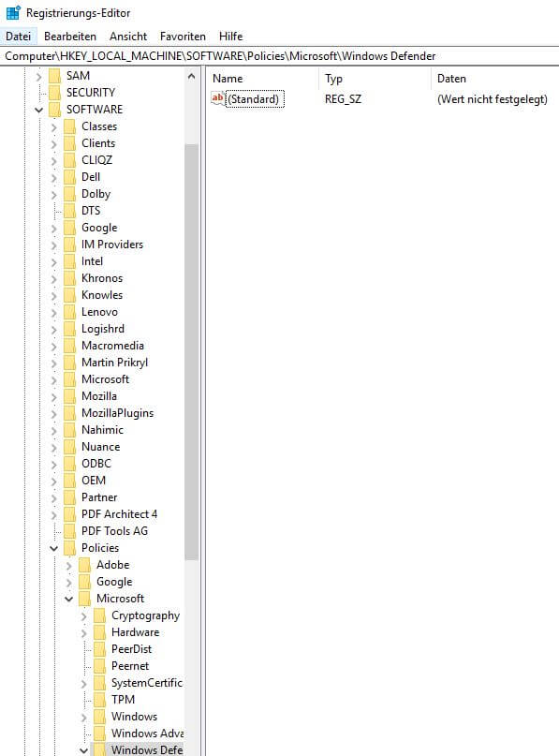The width and height of the screenshot is (559, 756).
Task: Collapse the SOFTWARE key
Action: pyautogui.click(x=38, y=110)
